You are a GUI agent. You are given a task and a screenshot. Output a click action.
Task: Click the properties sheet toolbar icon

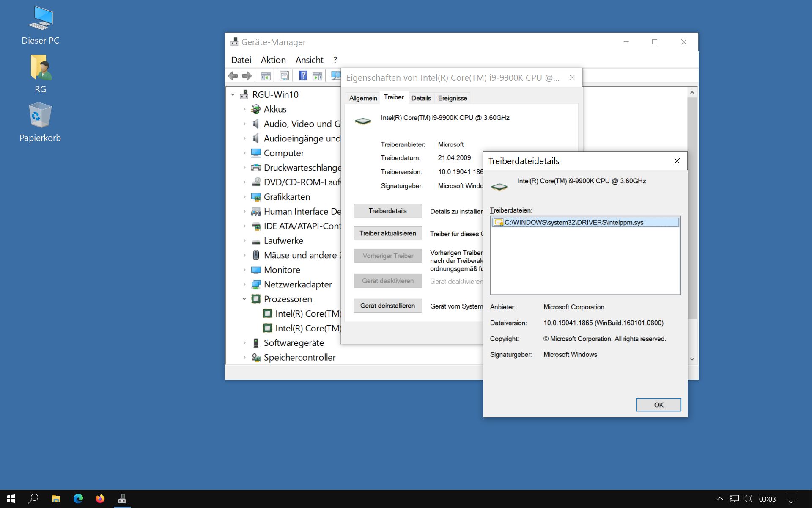284,76
